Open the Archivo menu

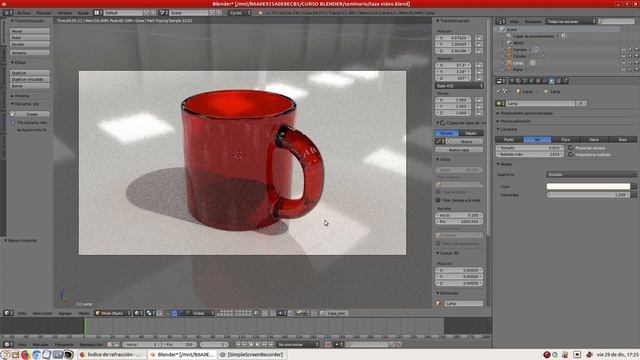pos(23,13)
